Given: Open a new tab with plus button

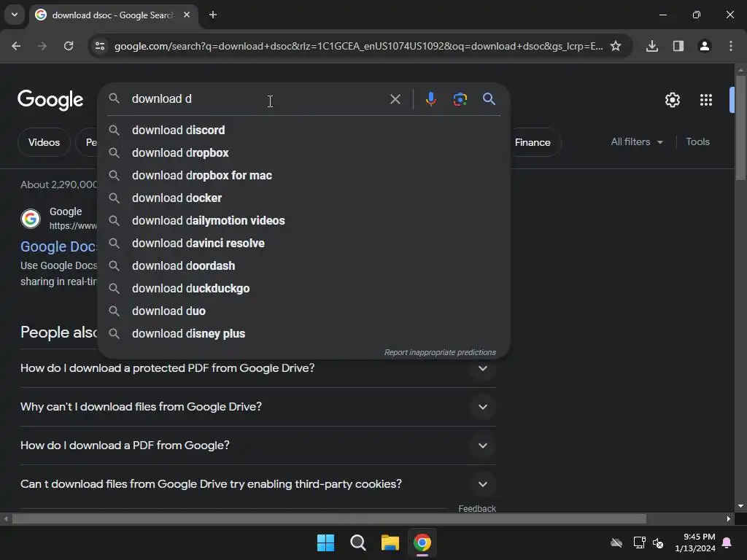Looking at the screenshot, I should point(213,15).
